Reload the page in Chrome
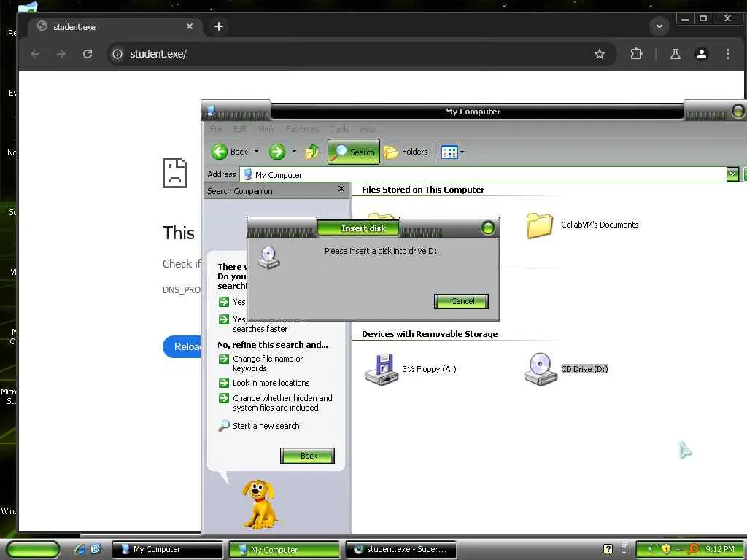 point(88,54)
